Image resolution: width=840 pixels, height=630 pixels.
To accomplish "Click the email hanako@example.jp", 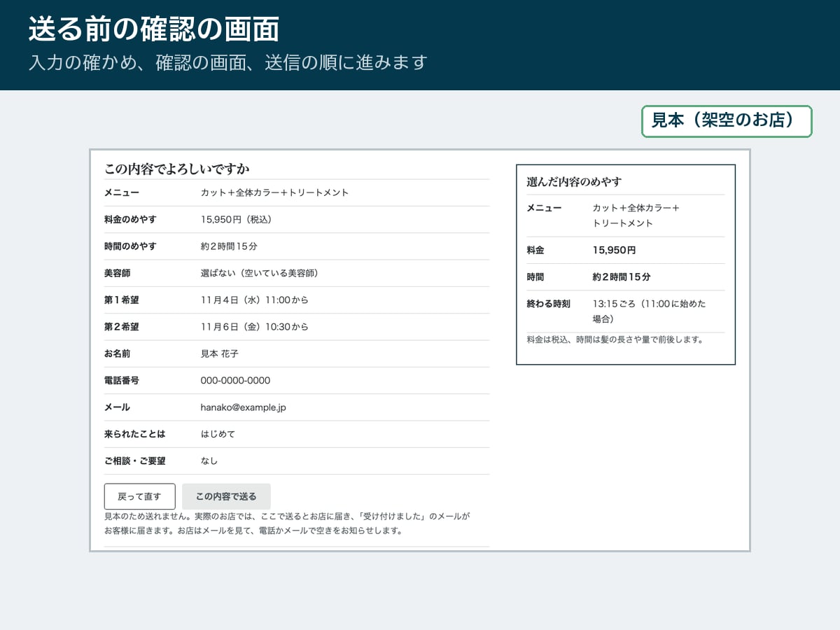I will [244, 407].
